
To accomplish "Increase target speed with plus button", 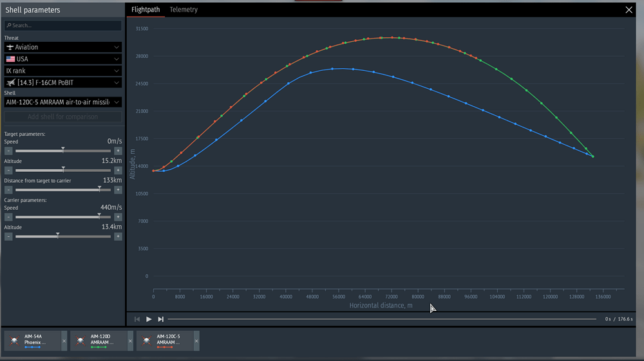I will (x=118, y=151).
